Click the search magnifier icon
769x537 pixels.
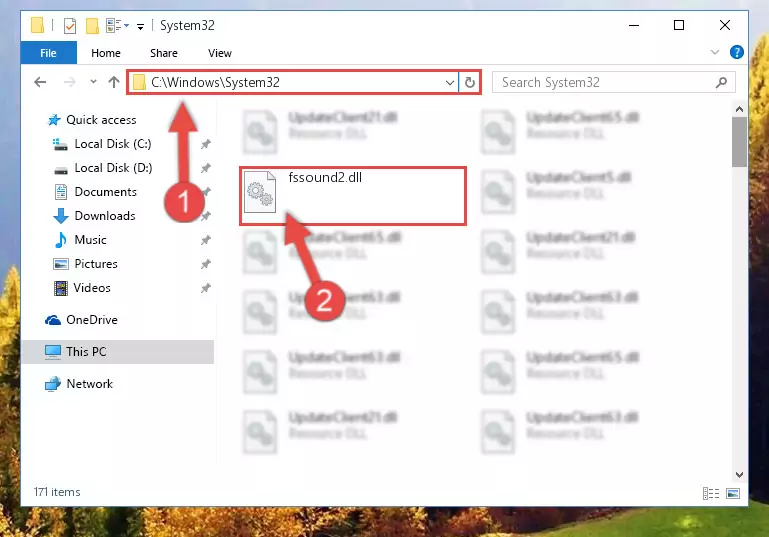(x=721, y=82)
